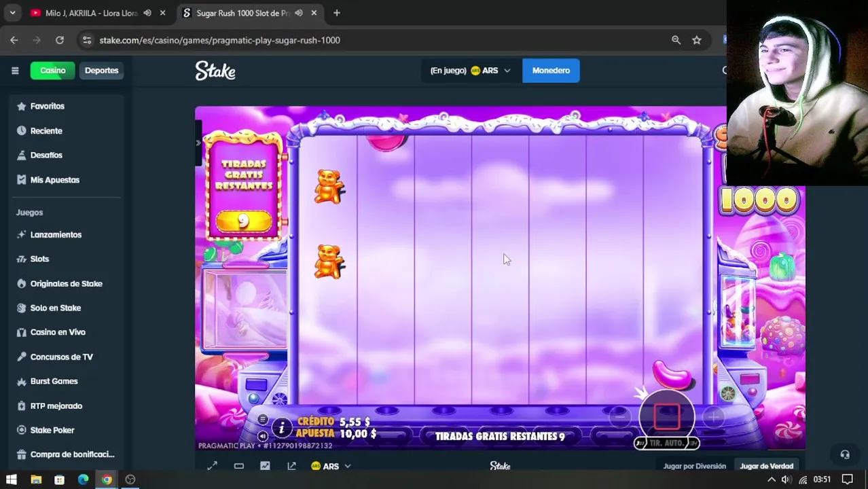
Task: Enter fullscreen game mode icon
Action: (212, 466)
